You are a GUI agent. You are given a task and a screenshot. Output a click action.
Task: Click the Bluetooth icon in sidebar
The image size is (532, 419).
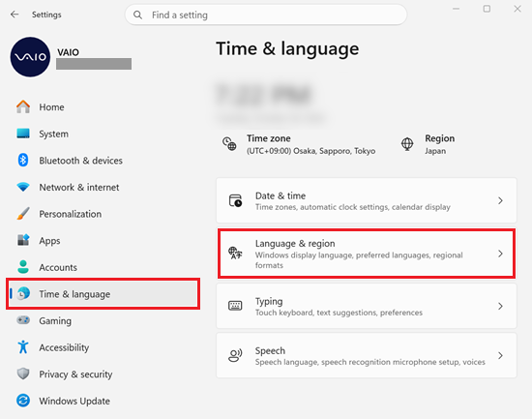pyautogui.click(x=23, y=160)
